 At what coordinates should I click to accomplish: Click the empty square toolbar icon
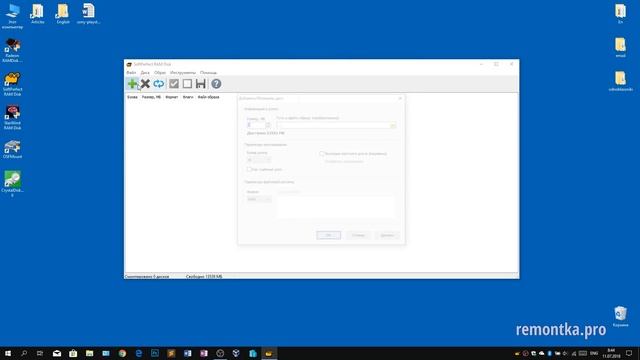click(187, 84)
